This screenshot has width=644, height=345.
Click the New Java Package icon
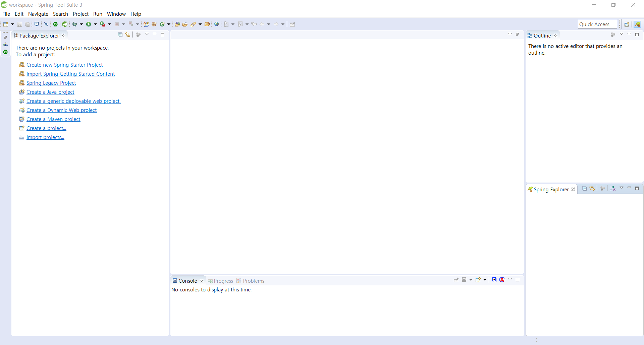click(154, 24)
